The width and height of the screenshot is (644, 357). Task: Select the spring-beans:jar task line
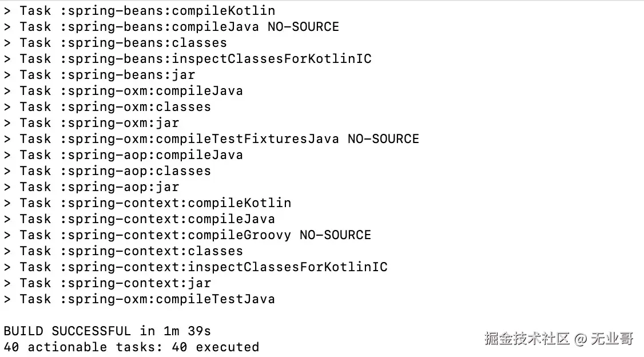point(99,75)
